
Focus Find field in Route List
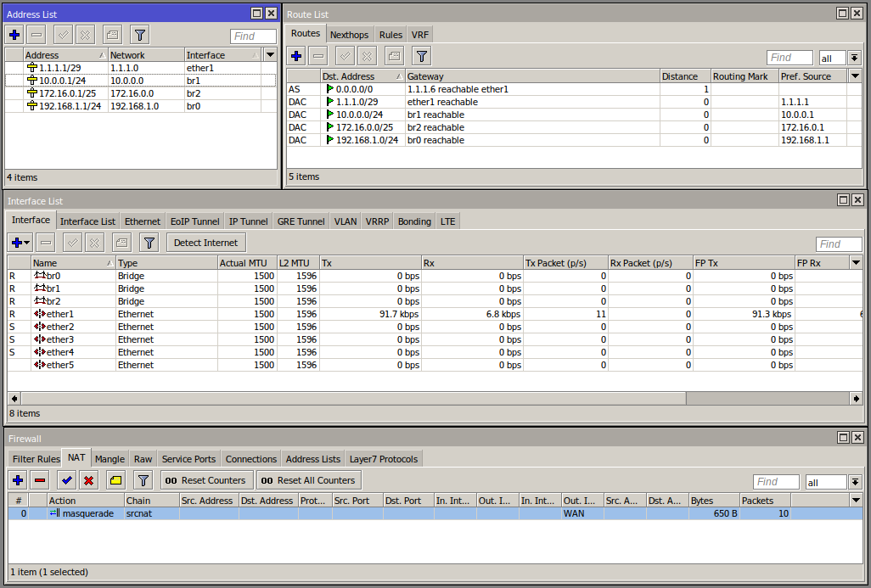pos(790,57)
